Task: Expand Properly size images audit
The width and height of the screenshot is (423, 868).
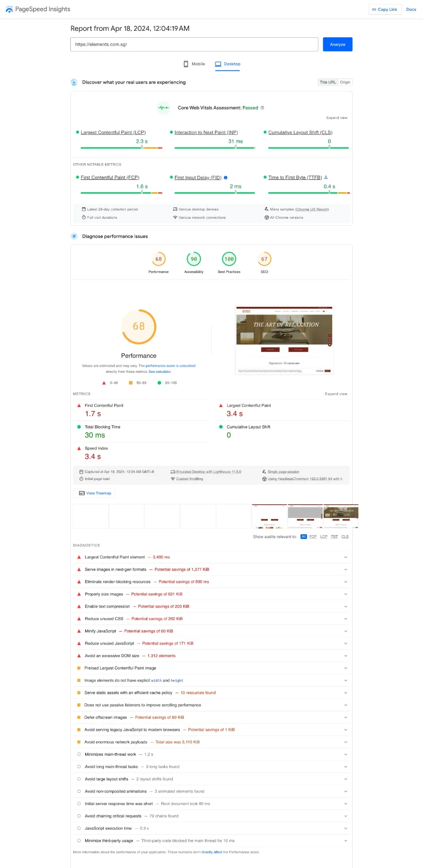Action: [x=346, y=594]
